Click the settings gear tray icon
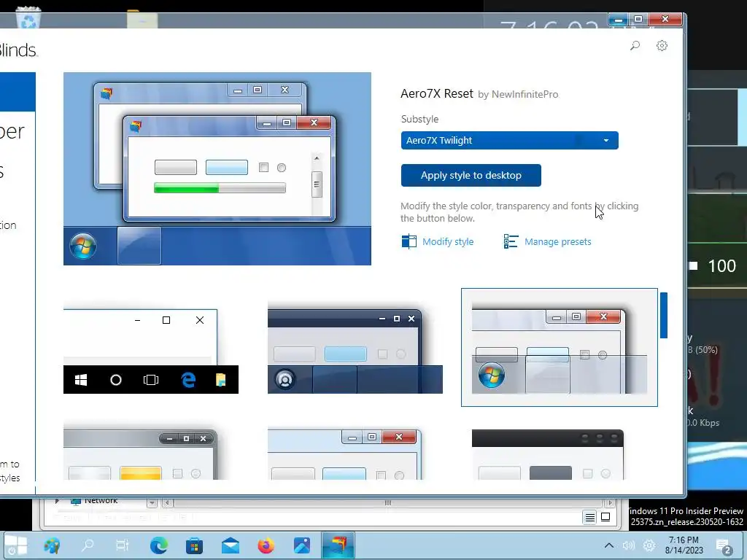This screenshot has height=560, width=747. tap(649, 545)
